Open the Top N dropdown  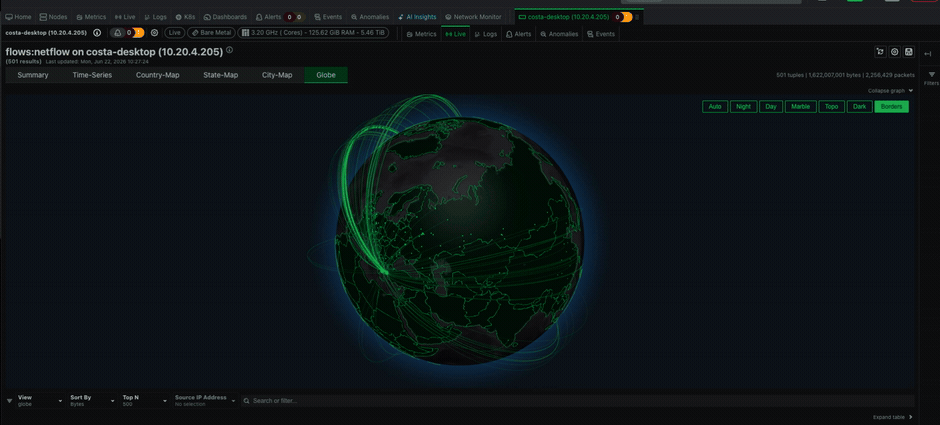pos(144,400)
